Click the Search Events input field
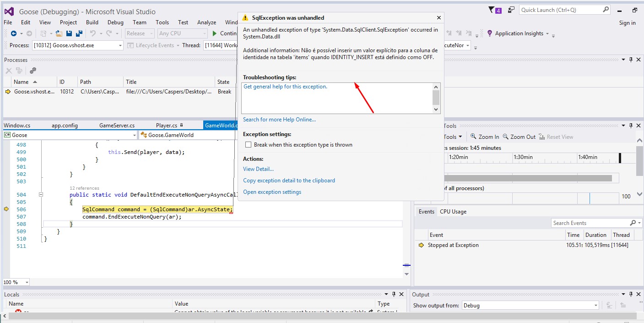The image size is (644, 323). (590, 223)
